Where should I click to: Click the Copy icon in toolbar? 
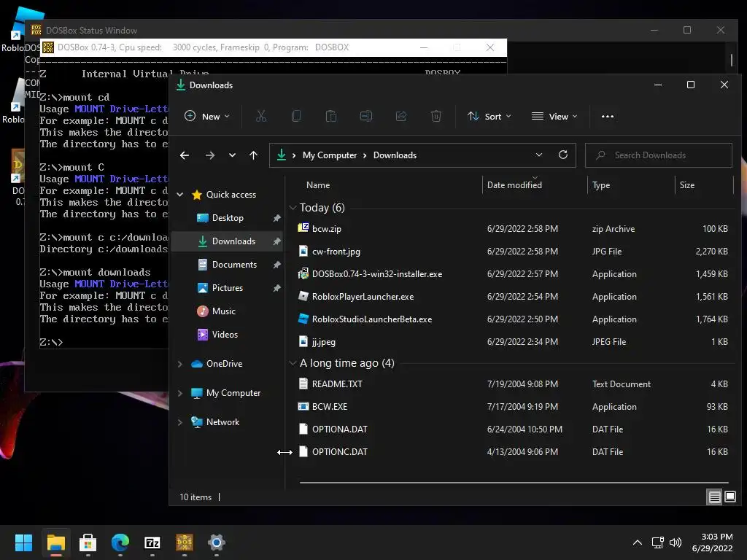pyautogui.click(x=296, y=116)
